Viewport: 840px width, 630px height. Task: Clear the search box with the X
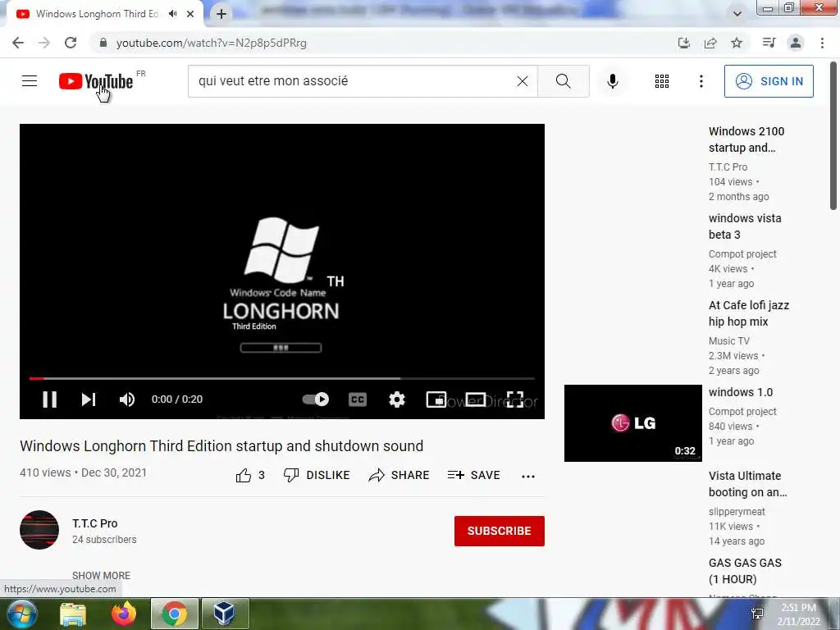pyautogui.click(x=523, y=81)
